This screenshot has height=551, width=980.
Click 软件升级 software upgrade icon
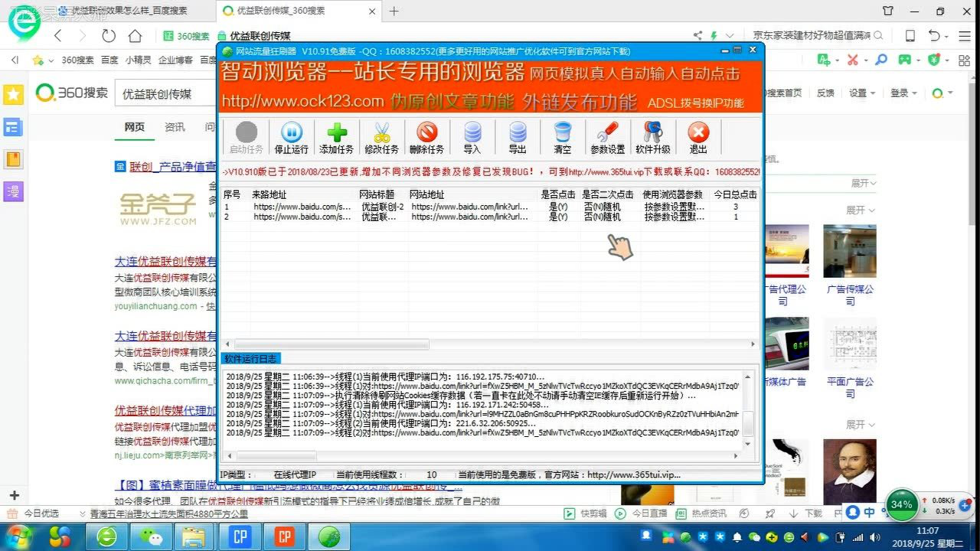tap(652, 138)
